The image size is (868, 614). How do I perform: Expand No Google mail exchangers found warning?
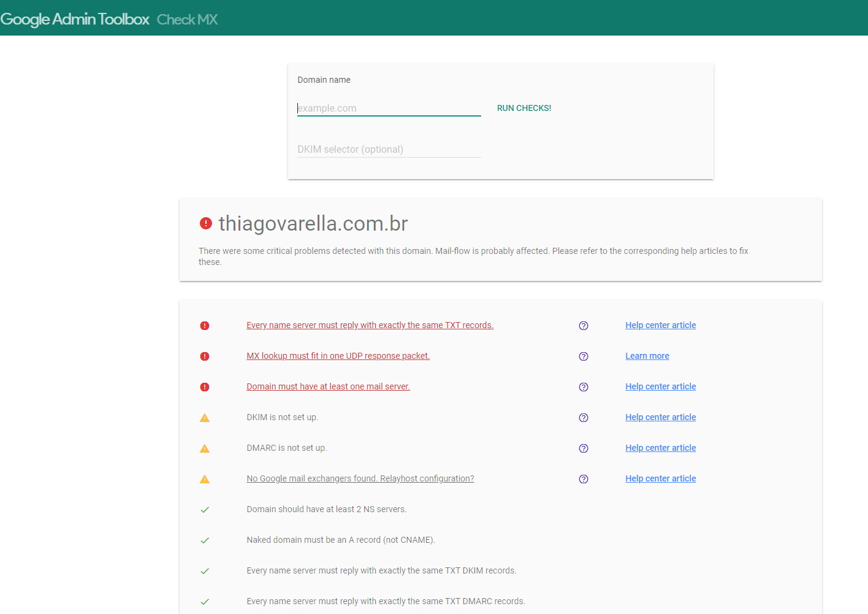click(x=360, y=478)
